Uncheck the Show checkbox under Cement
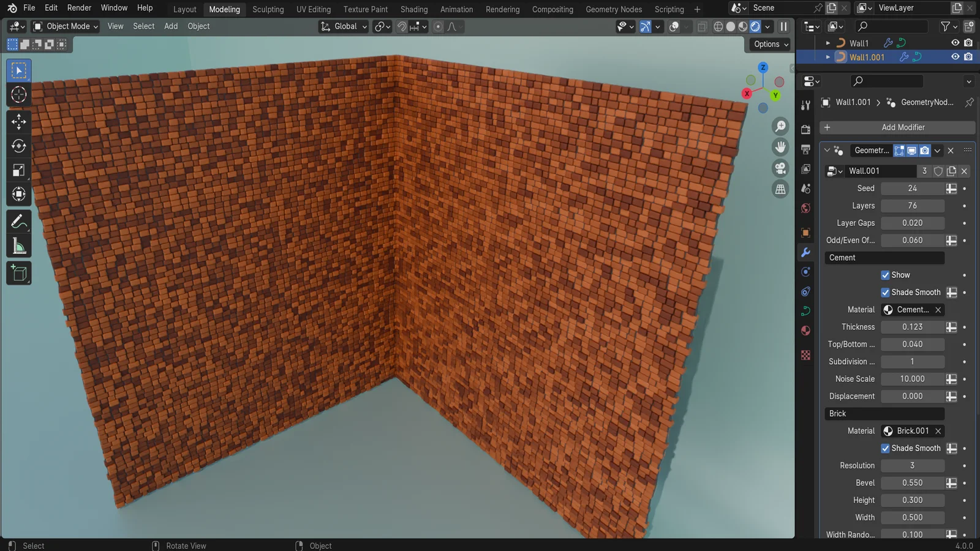 [x=885, y=274]
